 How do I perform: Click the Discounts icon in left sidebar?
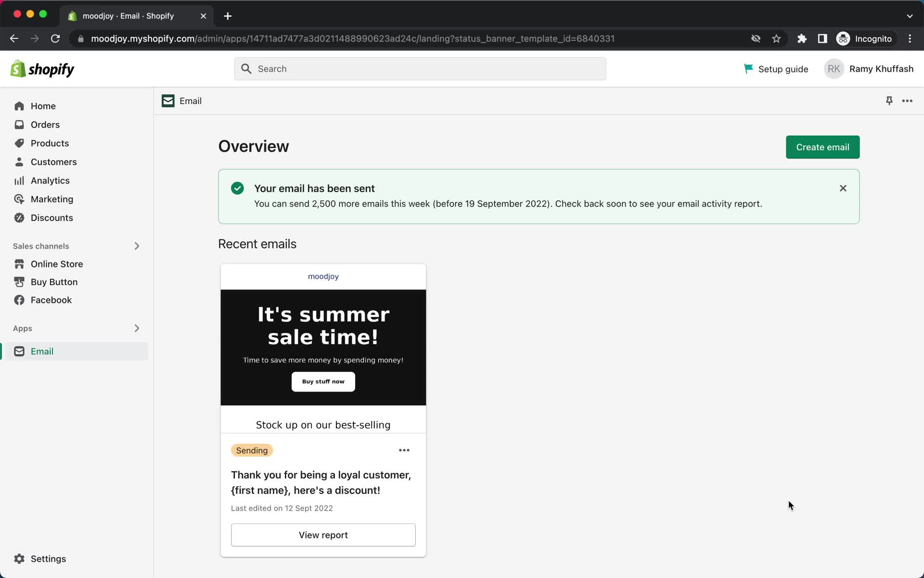(19, 217)
